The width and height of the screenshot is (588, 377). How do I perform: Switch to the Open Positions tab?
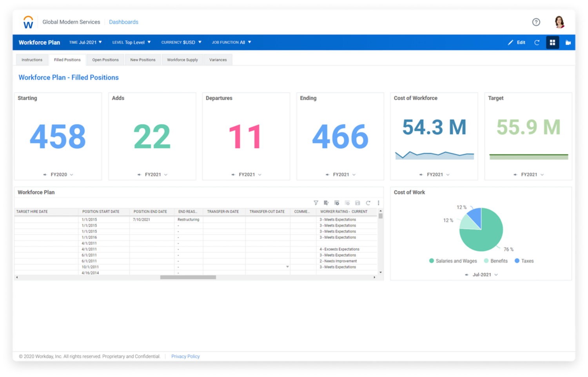point(105,60)
